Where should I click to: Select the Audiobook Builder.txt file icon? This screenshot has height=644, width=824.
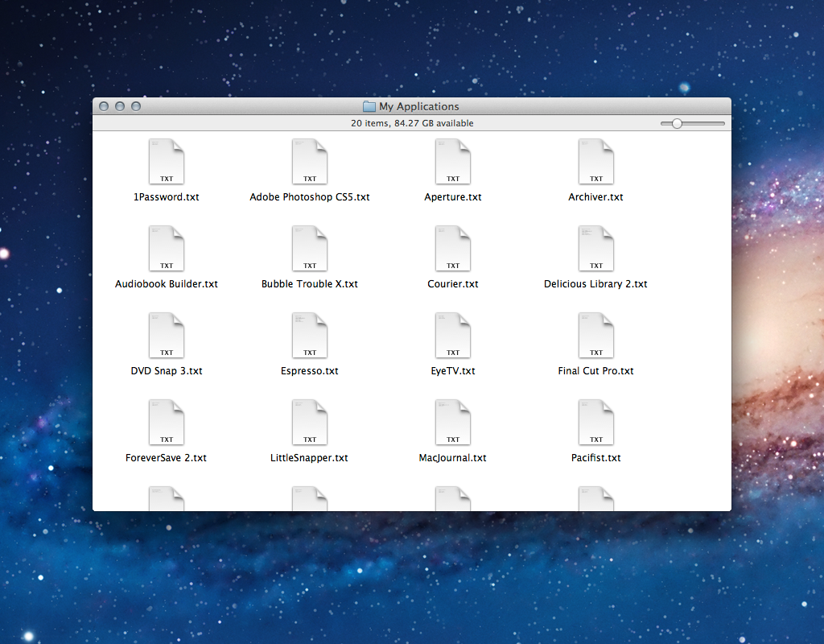[x=167, y=249]
